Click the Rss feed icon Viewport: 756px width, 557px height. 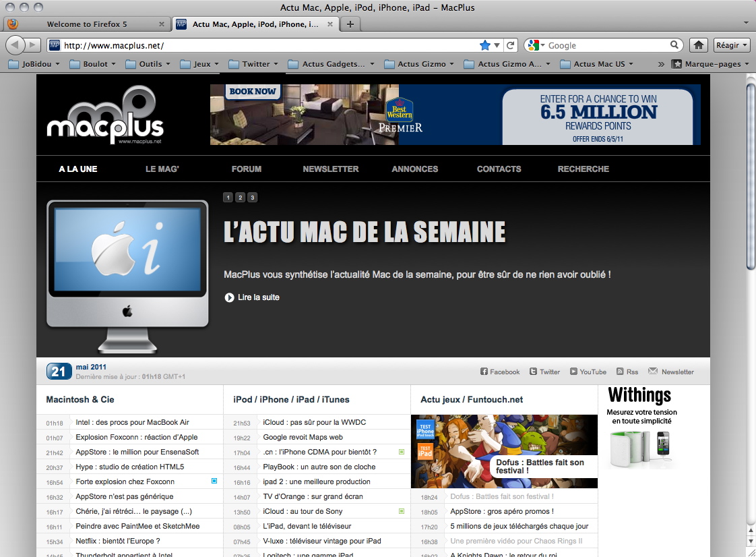pos(620,372)
